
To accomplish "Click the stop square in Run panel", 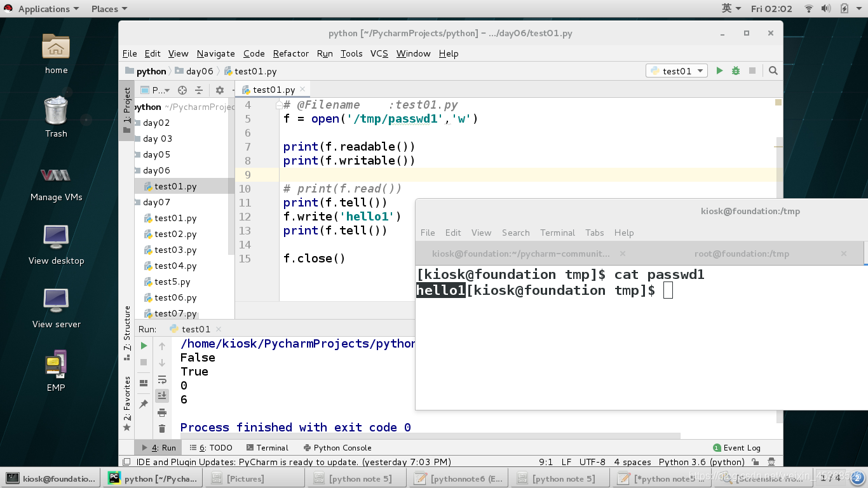I will tap(144, 362).
